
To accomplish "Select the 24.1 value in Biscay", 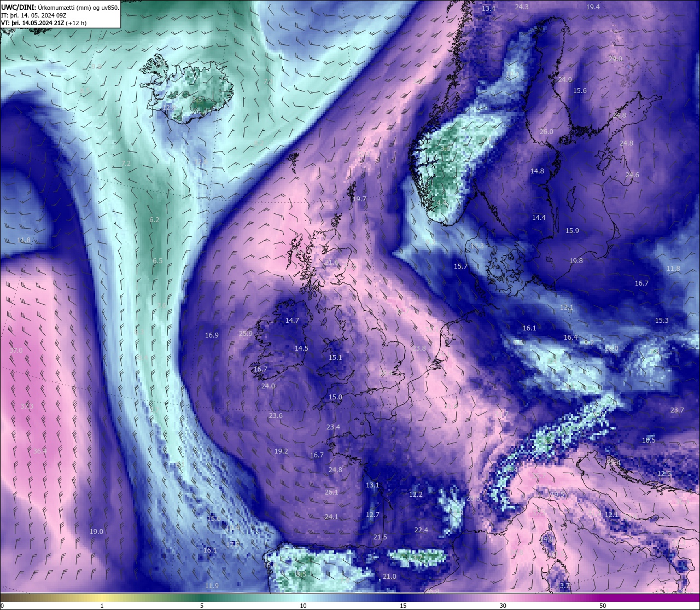I will pos(331,516).
